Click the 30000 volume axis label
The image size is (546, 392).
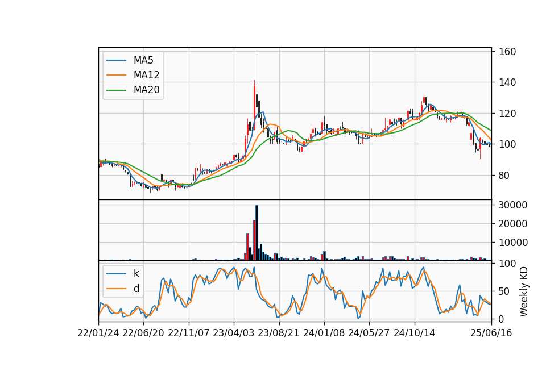(x=513, y=205)
